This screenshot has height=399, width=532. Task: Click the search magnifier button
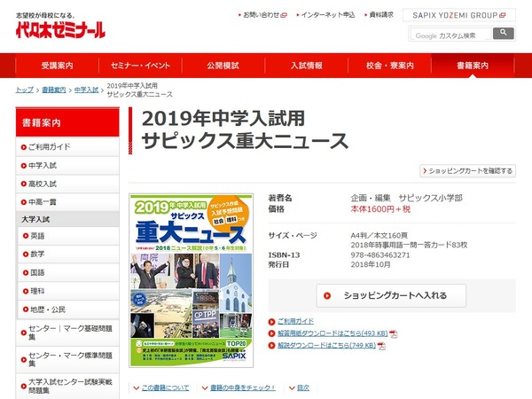pos(503,34)
